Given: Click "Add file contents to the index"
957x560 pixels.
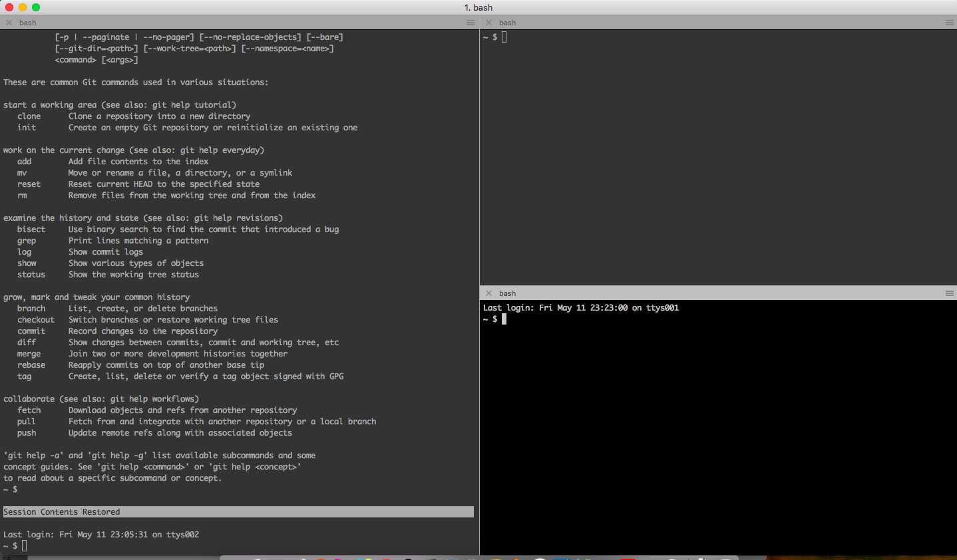Looking at the screenshot, I should click(138, 162).
